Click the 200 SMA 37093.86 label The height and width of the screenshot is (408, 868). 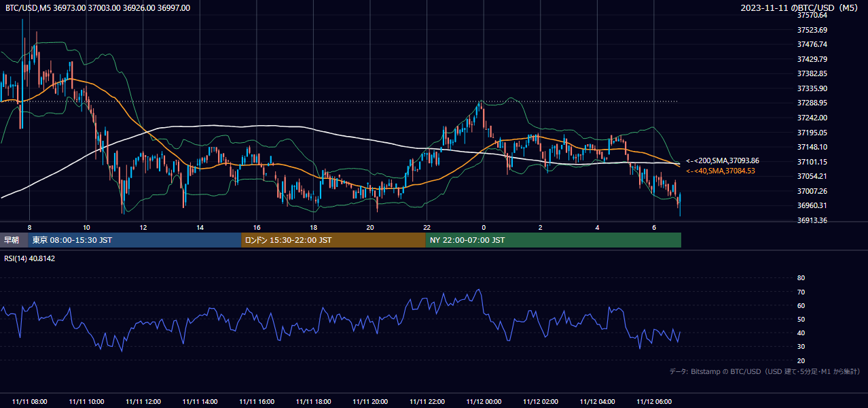tap(722, 160)
